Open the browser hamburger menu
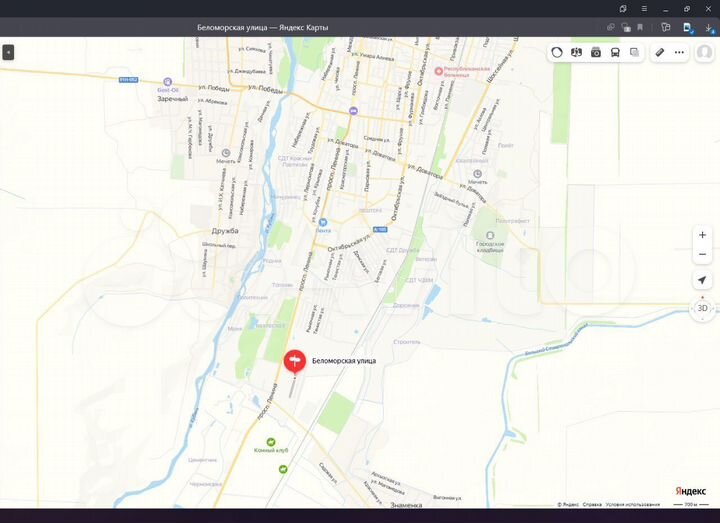 (644, 9)
